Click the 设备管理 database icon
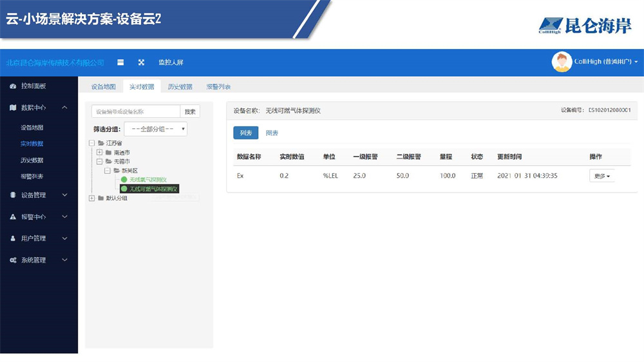Screen dimensions: 644x362 tap(13, 195)
